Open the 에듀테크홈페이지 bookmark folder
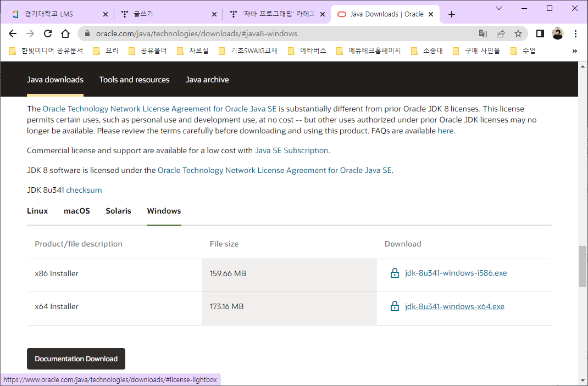588x386 pixels. 368,51
